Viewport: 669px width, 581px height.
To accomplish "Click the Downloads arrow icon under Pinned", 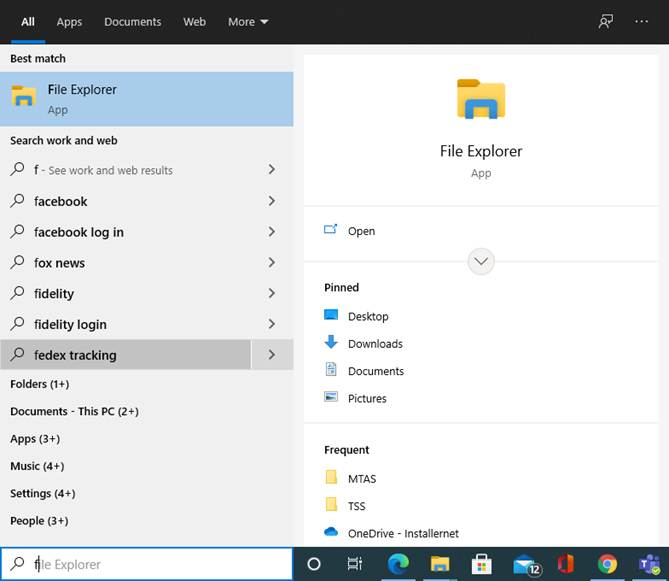I will coord(331,342).
